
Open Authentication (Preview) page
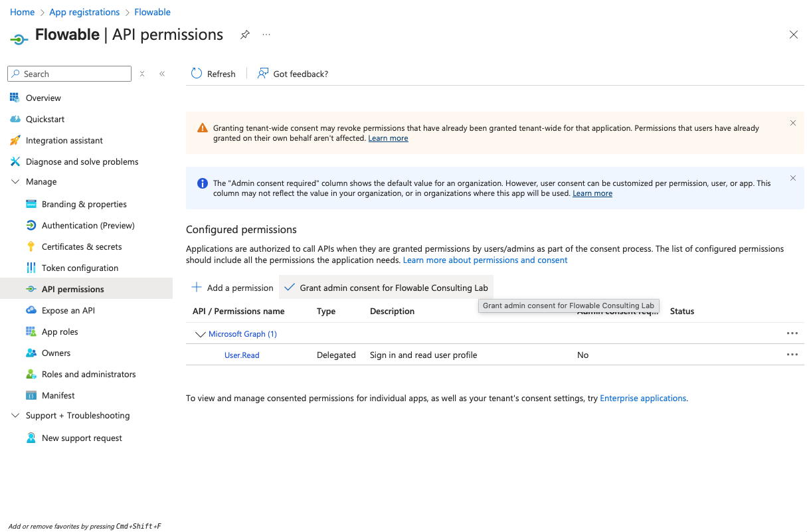pyautogui.click(x=88, y=225)
